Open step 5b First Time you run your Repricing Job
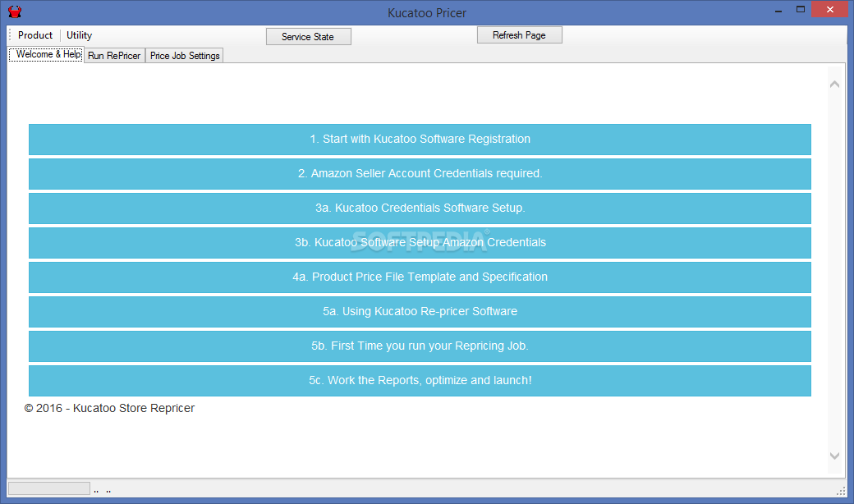 tap(420, 346)
